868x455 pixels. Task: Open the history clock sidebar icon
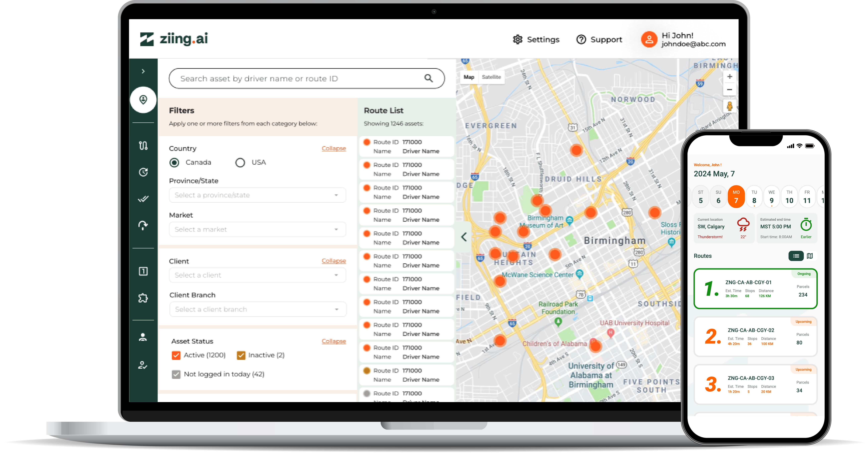143,172
